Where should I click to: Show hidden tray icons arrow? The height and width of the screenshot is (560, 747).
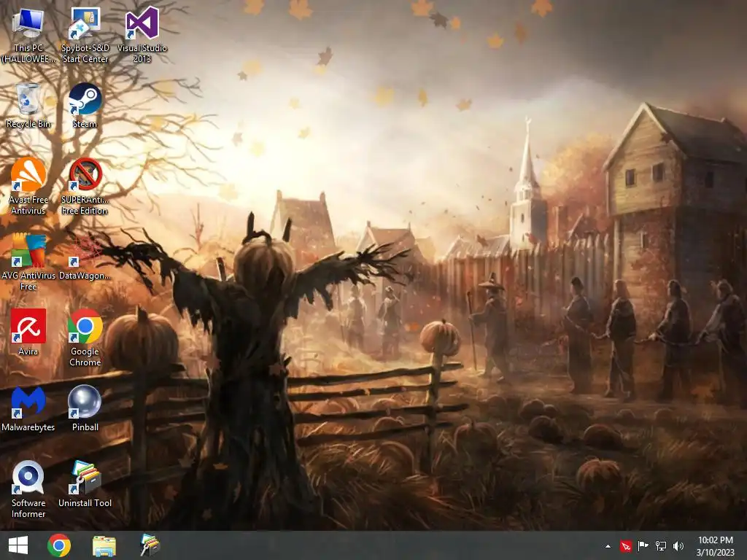point(608,546)
